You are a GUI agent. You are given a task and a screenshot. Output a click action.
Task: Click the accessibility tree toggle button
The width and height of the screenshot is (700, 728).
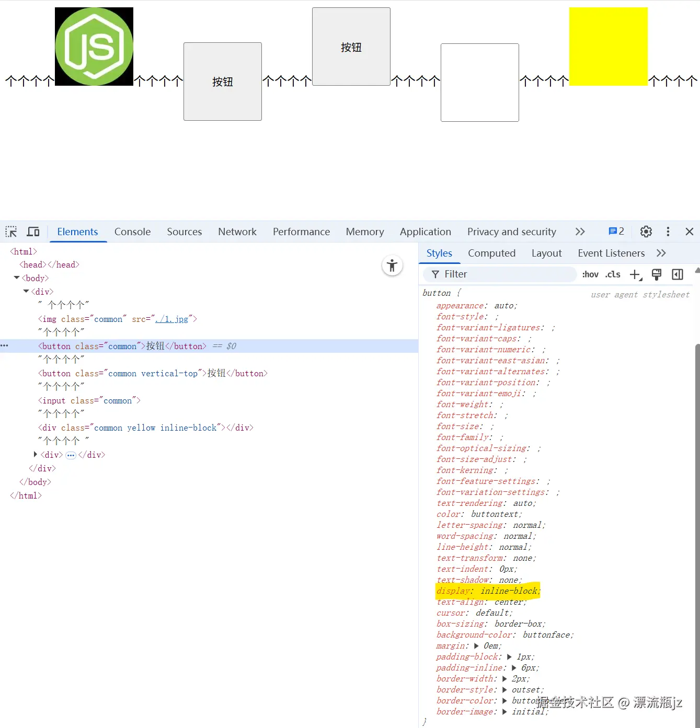point(392,265)
